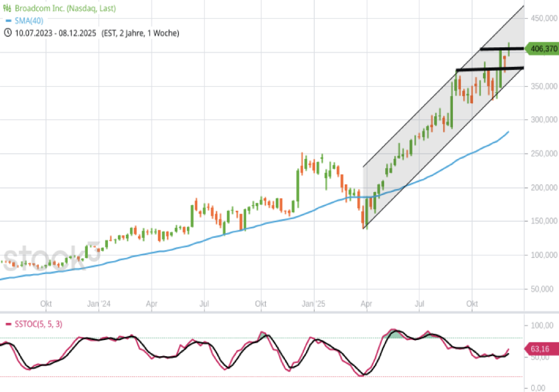Select the SMA(40) indicator label
This screenshot has height=392, width=559.
point(29,21)
